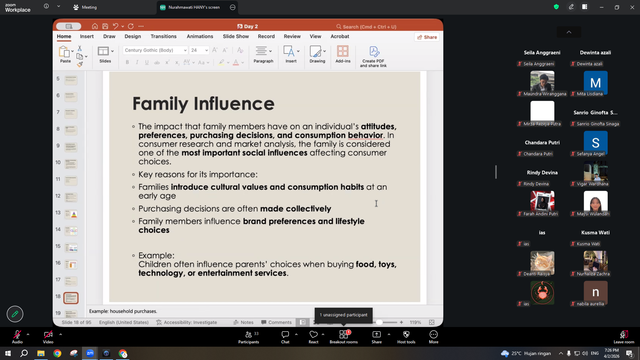The image size is (640, 360).
Task: Toggle Underline formatting in ribbon
Action: click(x=147, y=62)
